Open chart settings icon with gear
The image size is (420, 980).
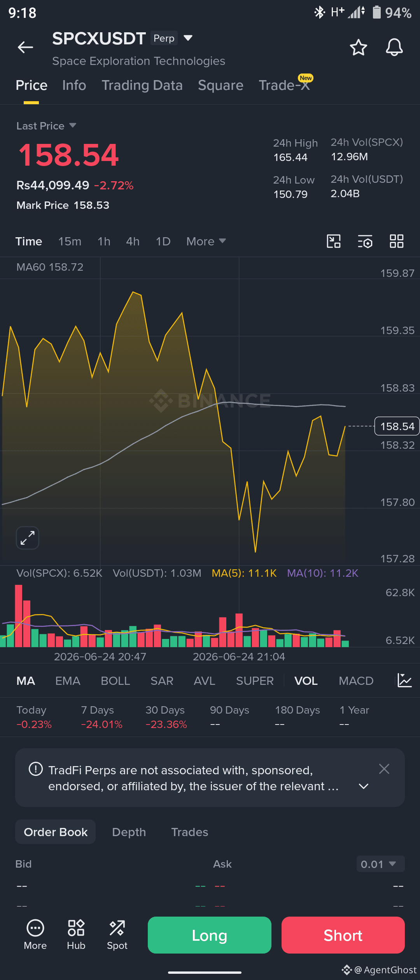(x=365, y=241)
